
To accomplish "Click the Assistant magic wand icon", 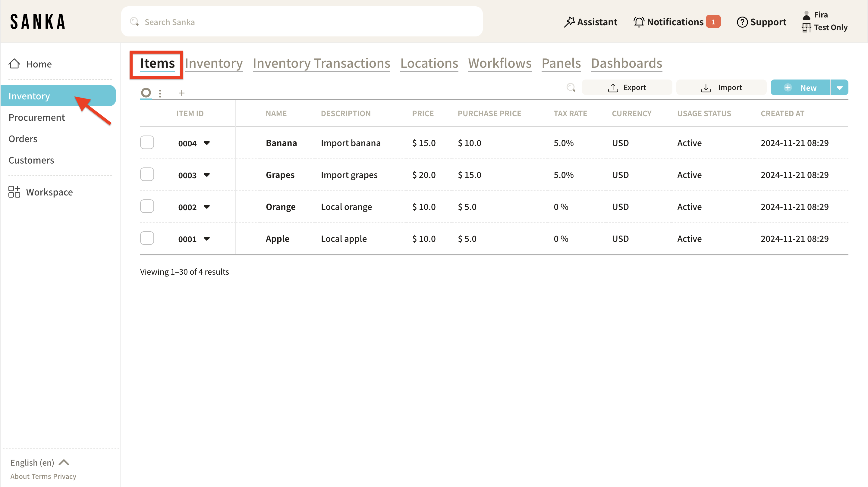I will pyautogui.click(x=569, y=22).
